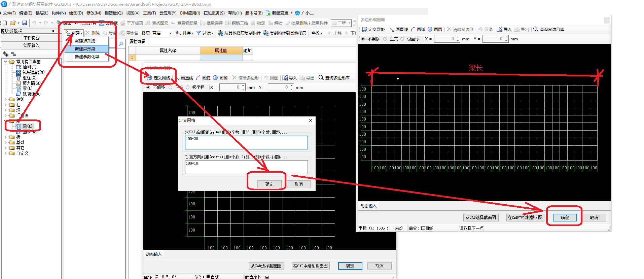Image resolution: width=644 pixels, height=279 pixels.
Task: Select 画圆 tool in the titled 多边形编辑器 window
Action: (x=435, y=29)
